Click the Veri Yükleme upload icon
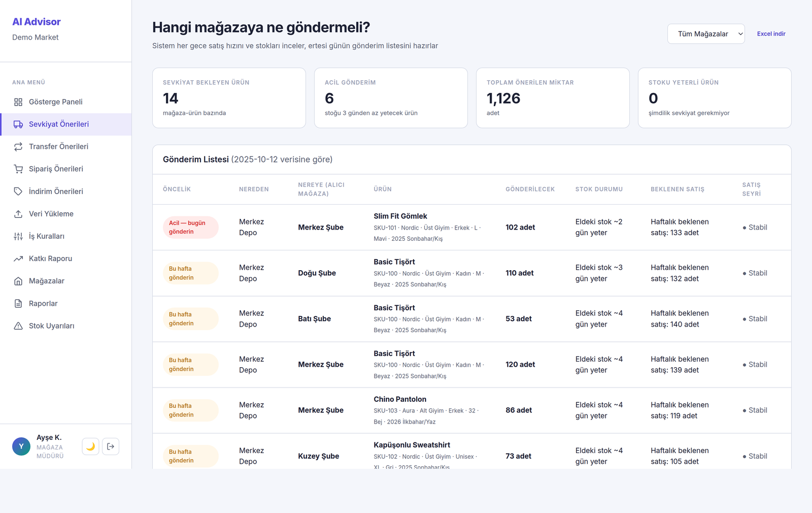This screenshot has width=812, height=513. point(18,214)
